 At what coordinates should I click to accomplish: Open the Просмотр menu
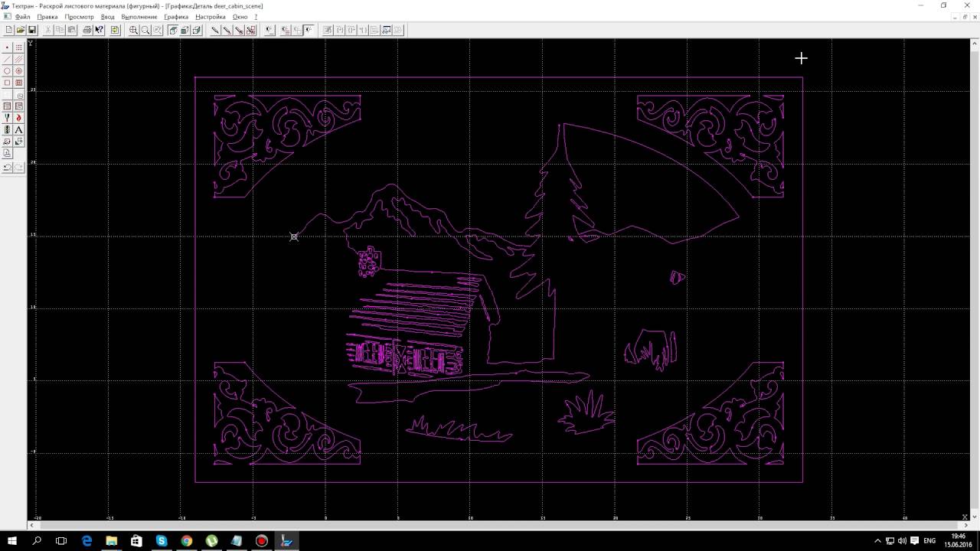click(80, 17)
